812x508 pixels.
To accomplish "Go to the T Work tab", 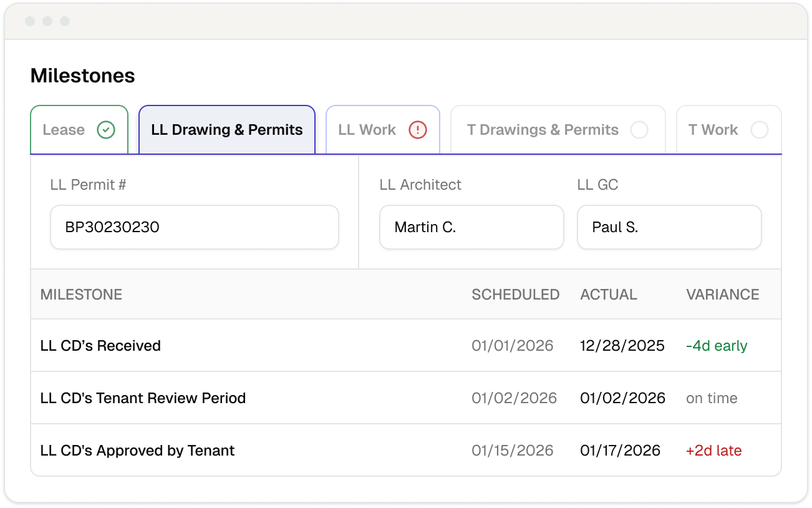I will point(729,129).
